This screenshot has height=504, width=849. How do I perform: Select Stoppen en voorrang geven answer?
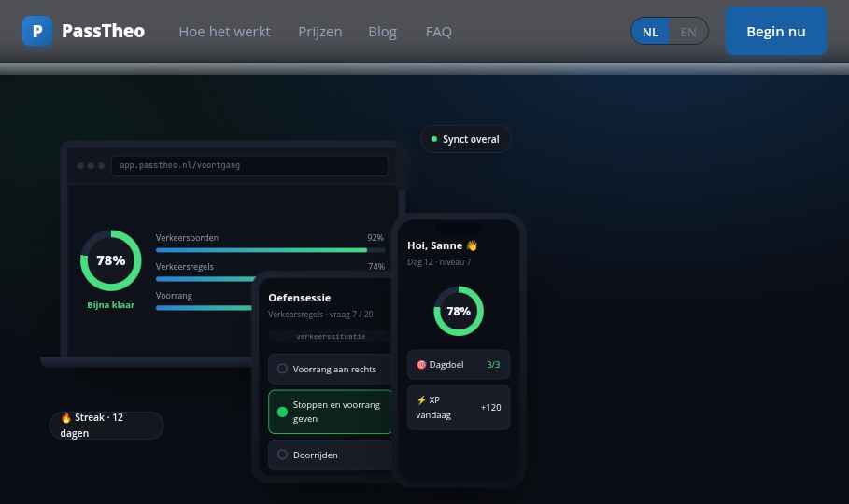tap(330, 412)
